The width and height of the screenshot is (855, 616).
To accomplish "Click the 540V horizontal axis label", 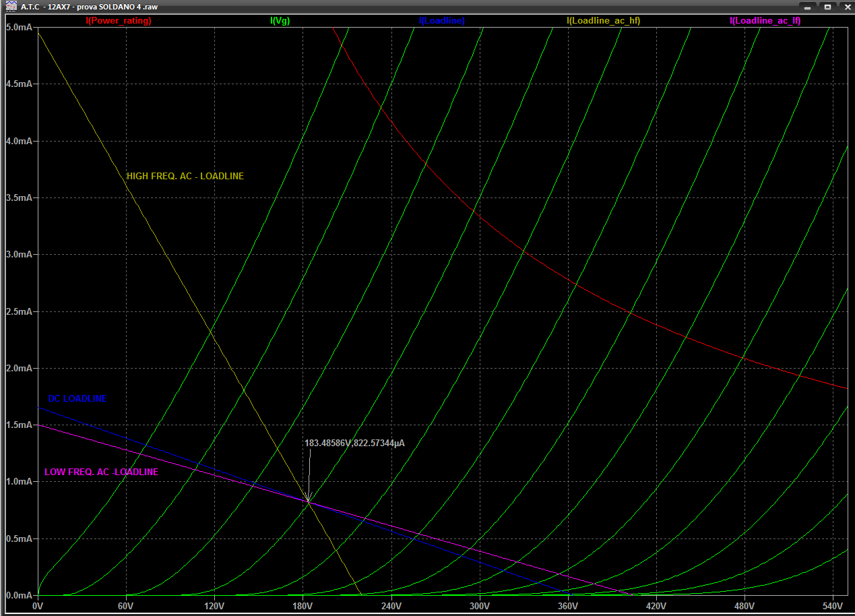I will [833, 607].
